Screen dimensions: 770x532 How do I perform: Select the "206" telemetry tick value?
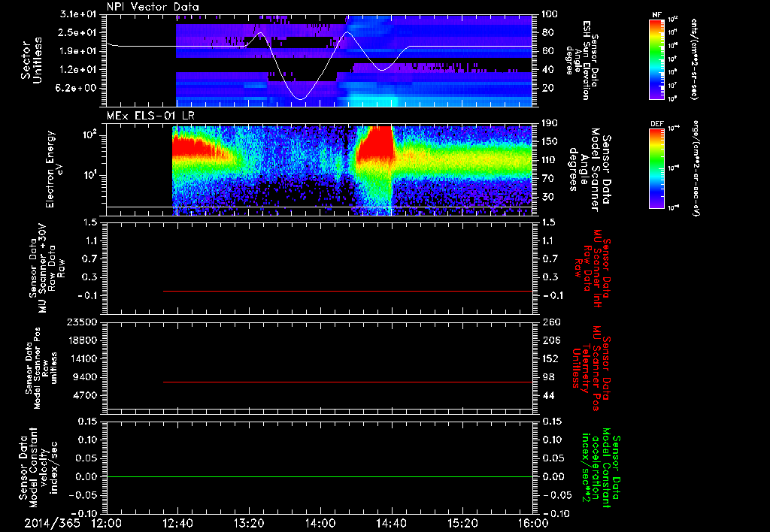[x=551, y=340]
